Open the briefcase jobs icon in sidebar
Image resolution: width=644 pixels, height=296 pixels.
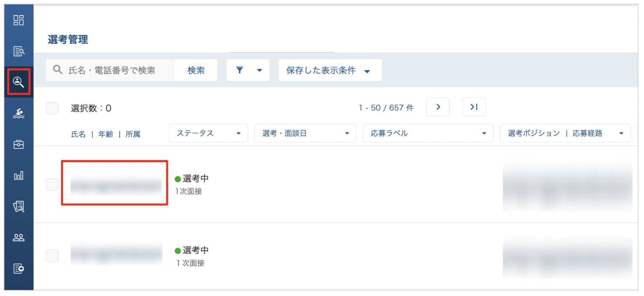point(19,145)
